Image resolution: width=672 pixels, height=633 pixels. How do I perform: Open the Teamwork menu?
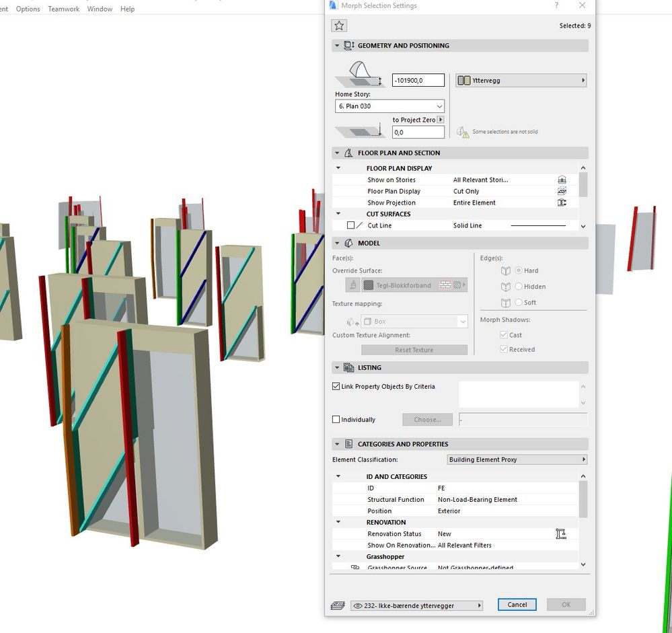tap(63, 9)
